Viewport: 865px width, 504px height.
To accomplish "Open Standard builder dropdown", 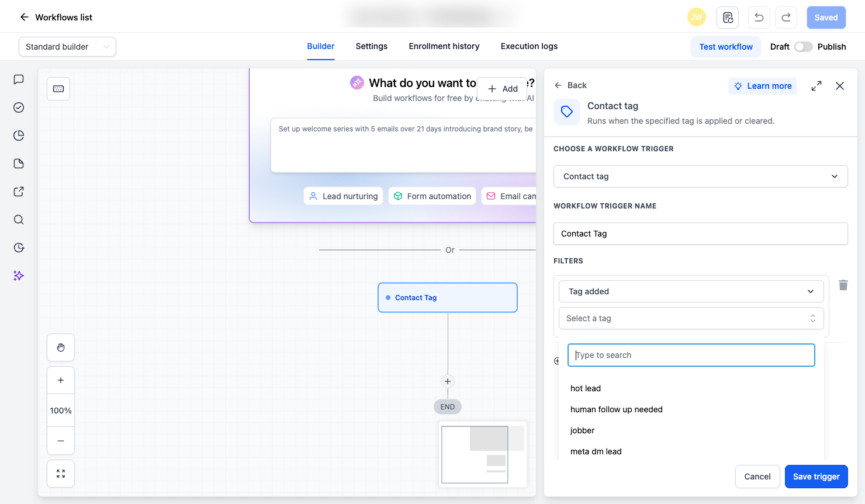I will pyautogui.click(x=67, y=47).
